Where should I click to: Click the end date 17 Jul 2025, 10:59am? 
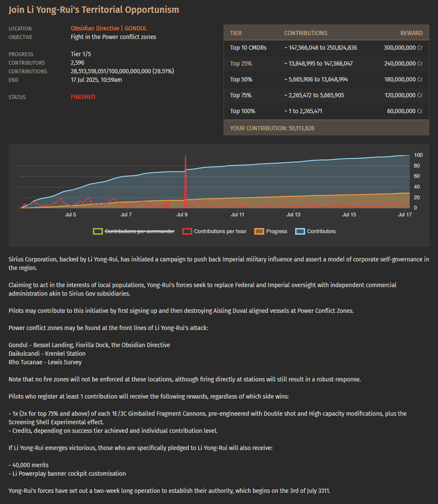click(x=96, y=80)
